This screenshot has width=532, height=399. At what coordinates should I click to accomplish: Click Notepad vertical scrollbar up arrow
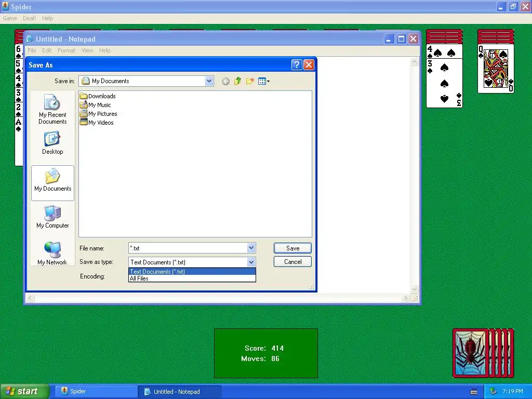tap(414, 62)
